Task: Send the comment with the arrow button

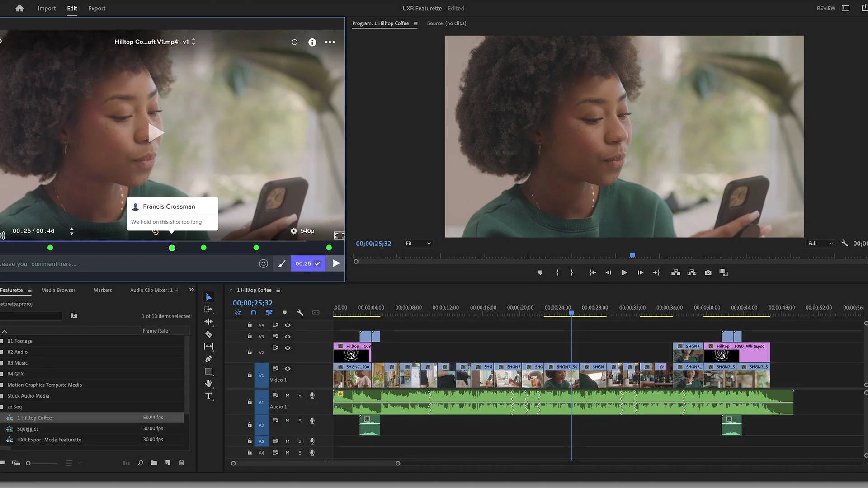Action: coord(335,263)
